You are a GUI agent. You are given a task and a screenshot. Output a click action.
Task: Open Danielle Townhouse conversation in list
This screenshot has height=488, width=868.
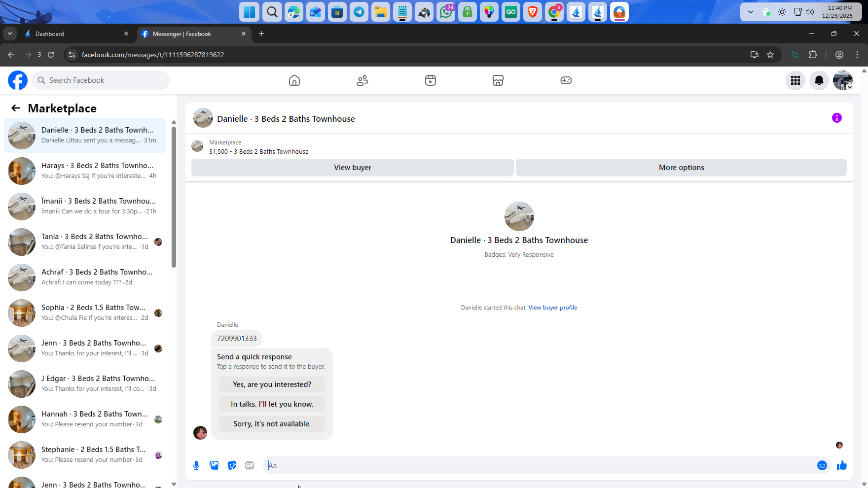coord(85,136)
